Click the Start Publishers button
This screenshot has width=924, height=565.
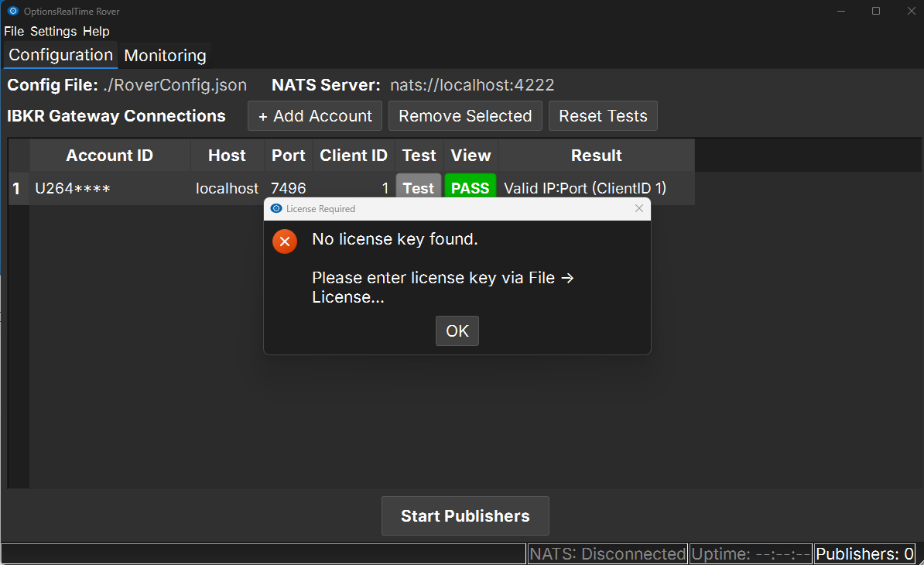[x=465, y=516]
